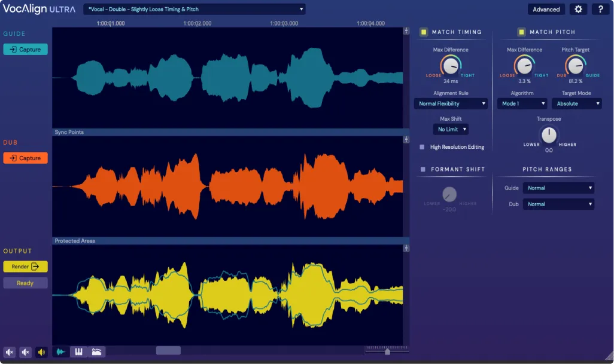The height and width of the screenshot is (364, 614).
Task: Click the question mark help icon
Action: click(x=600, y=9)
